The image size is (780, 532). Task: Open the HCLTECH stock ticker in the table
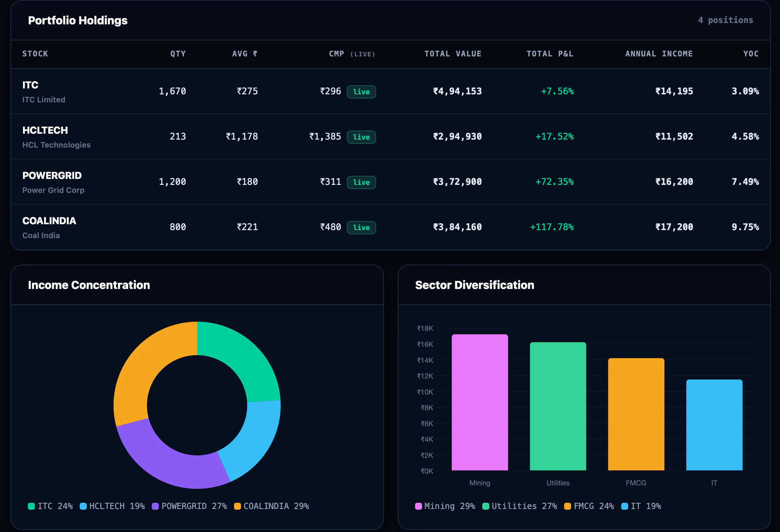[45, 130]
